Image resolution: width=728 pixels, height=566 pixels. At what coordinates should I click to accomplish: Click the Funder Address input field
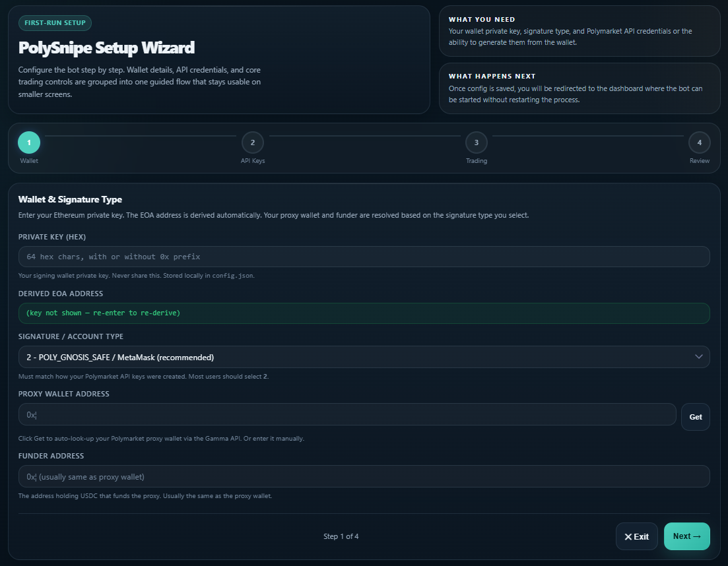(x=363, y=476)
